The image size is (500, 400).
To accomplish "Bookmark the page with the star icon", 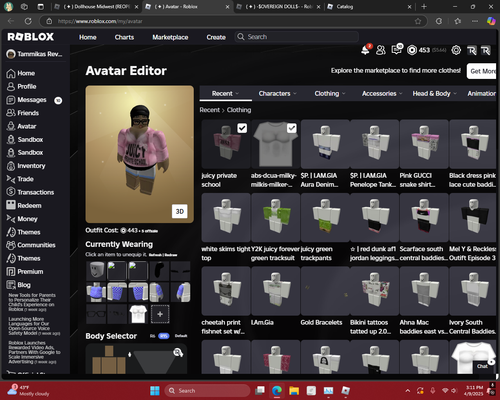I will pos(418,21).
